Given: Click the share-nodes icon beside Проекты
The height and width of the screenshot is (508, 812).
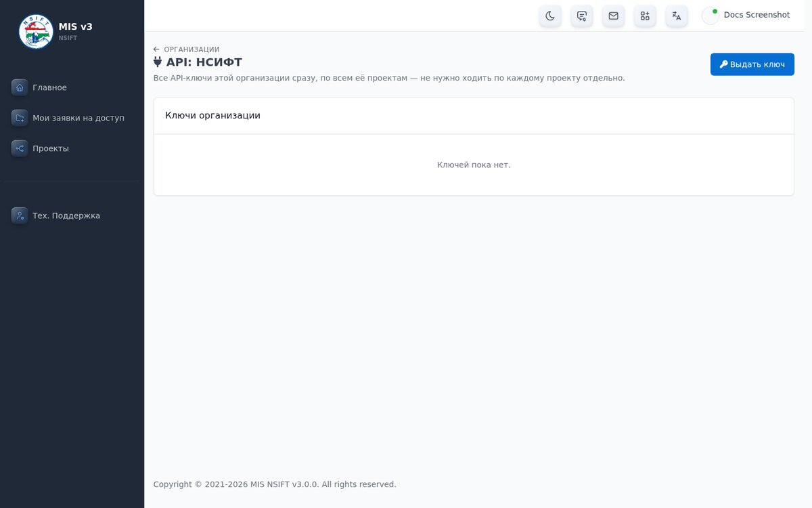Looking at the screenshot, I should [20, 148].
